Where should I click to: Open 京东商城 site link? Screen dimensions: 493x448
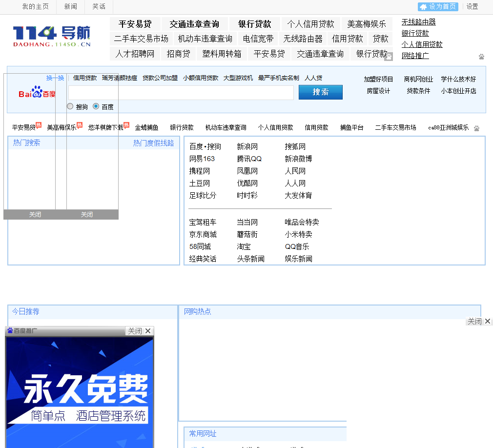click(203, 235)
